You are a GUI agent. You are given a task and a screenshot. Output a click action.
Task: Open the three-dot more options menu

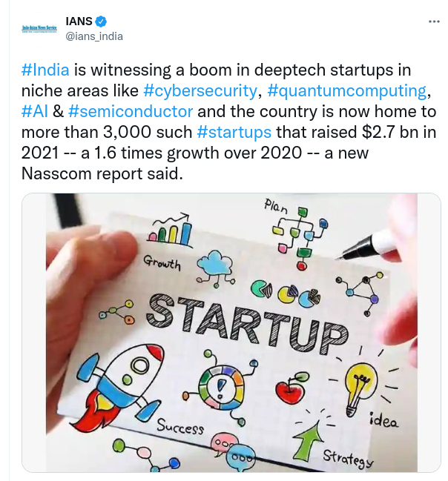coord(434,21)
